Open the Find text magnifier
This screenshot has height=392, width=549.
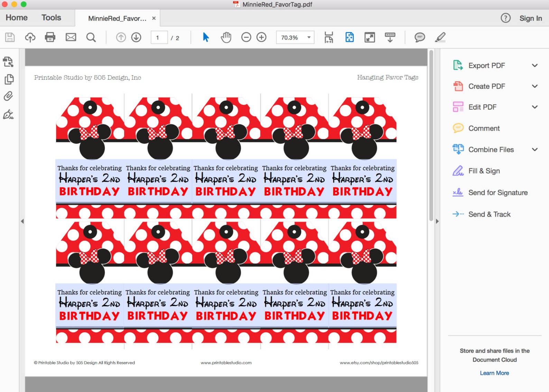tap(91, 37)
